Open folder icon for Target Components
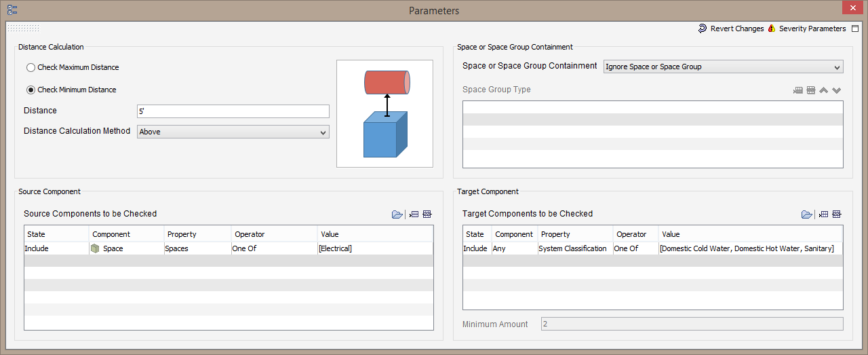Screen dimensions: 868x355 [x=807, y=214]
